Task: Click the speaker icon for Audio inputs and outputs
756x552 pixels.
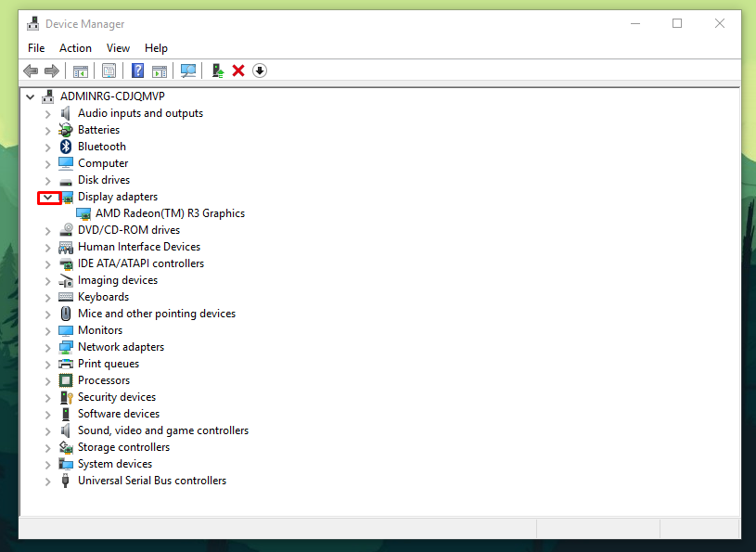Action: tap(66, 113)
